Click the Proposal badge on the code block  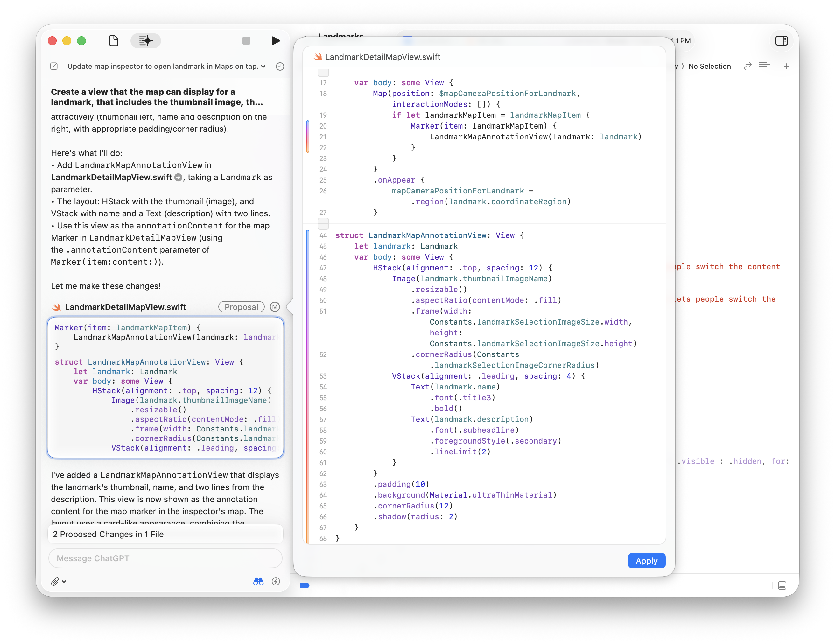coord(241,307)
